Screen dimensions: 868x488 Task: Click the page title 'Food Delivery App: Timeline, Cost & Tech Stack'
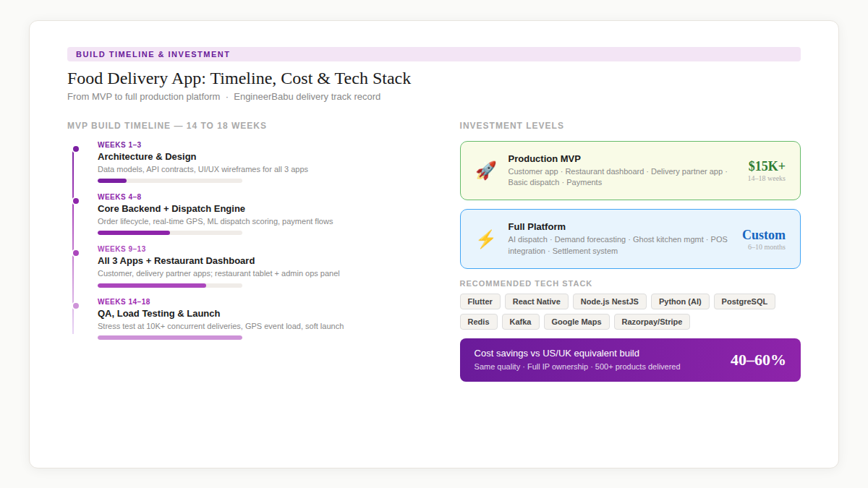pyautogui.click(x=239, y=79)
